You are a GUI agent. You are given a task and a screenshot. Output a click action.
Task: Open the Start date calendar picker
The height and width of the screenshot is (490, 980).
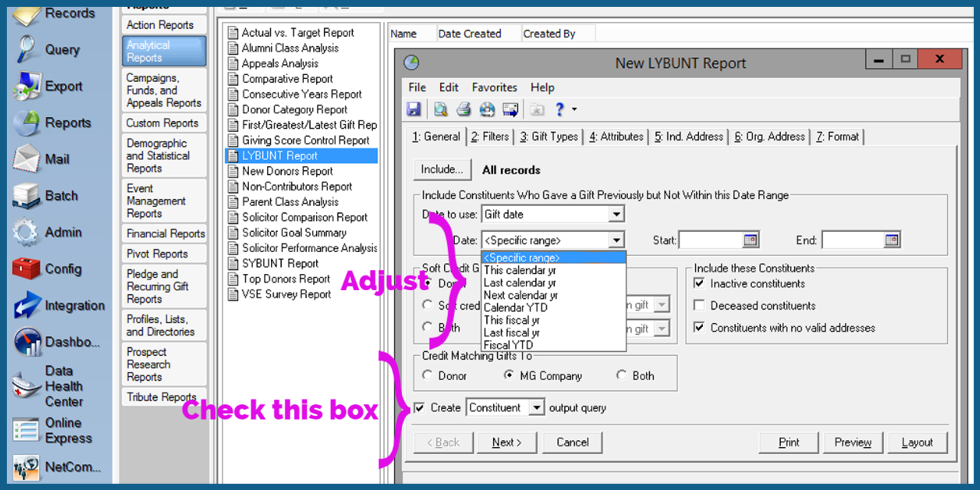750,240
